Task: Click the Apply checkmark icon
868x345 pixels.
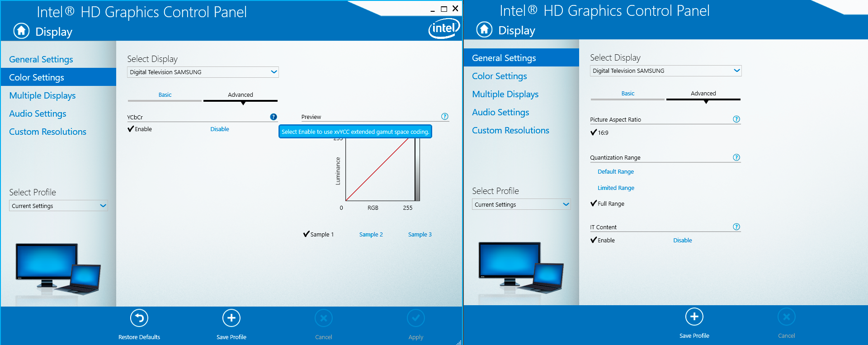Action: pyautogui.click(x=416, y=318)
